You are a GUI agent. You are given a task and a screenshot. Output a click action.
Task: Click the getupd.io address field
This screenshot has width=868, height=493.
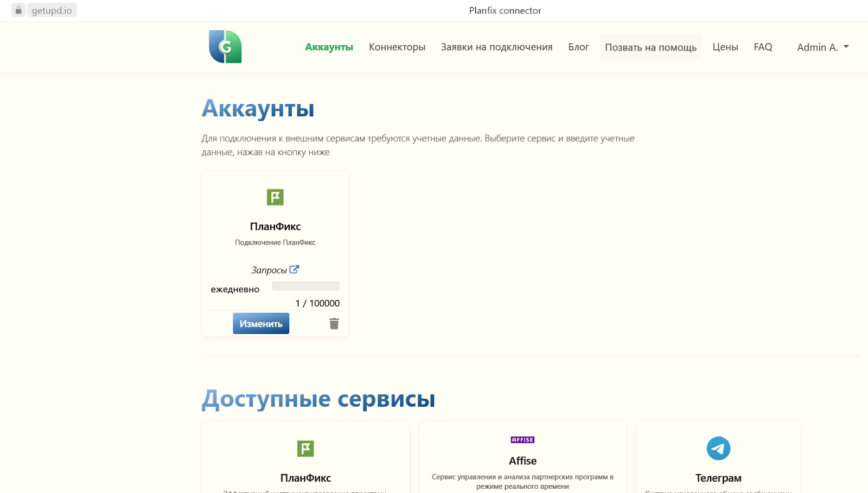point(52,10)
